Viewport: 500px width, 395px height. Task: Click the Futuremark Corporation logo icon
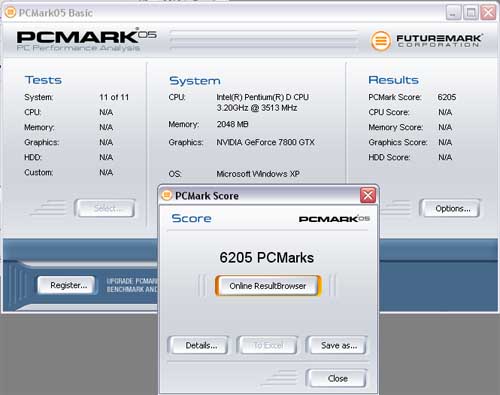[380, 41]
